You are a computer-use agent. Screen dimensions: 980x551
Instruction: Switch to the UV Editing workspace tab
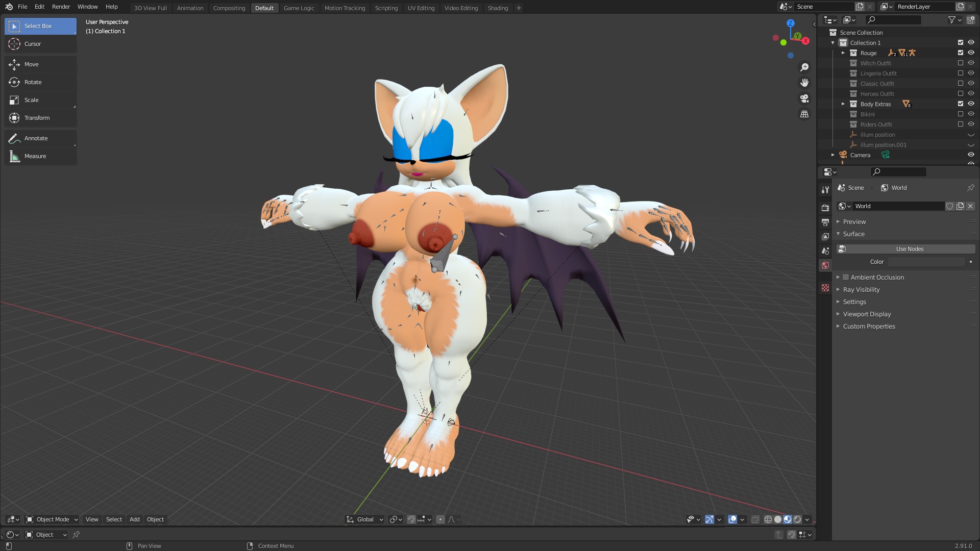click(x=421, y=8)
